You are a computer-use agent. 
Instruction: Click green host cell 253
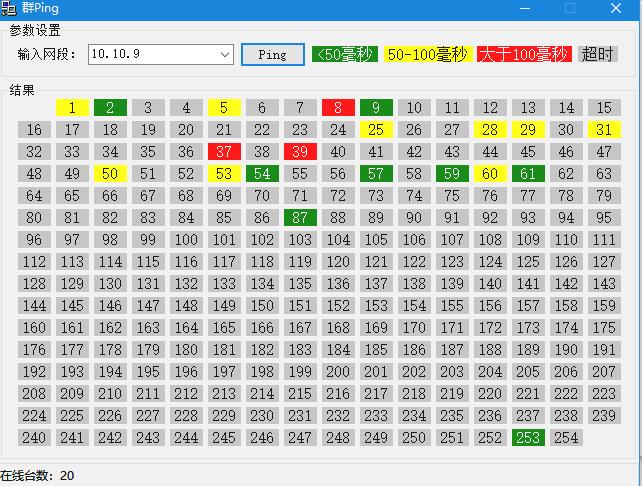[x=528, y=438]
